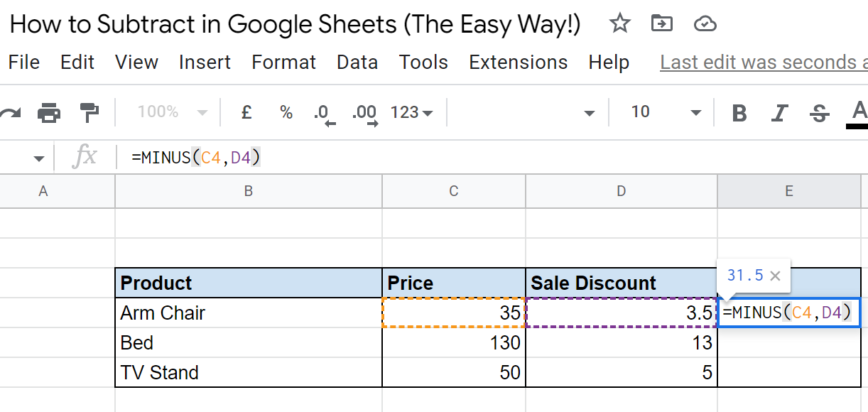This screenshot has width=868, height=412.
Task: Toggle Bold formatting
Action: [x=739, y=113]
